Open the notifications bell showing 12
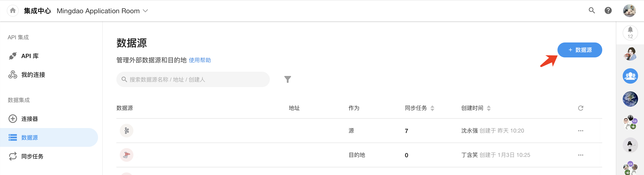The image size is (644, 175). [630, 33]
